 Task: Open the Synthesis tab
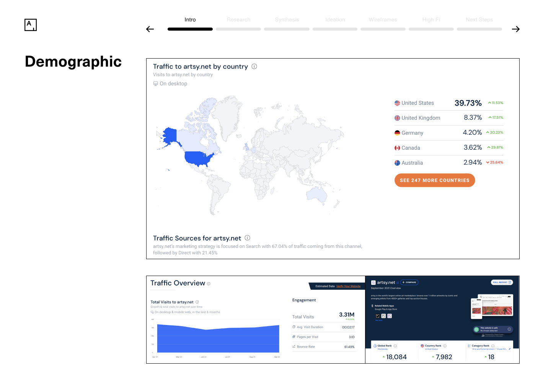point(287,20)
